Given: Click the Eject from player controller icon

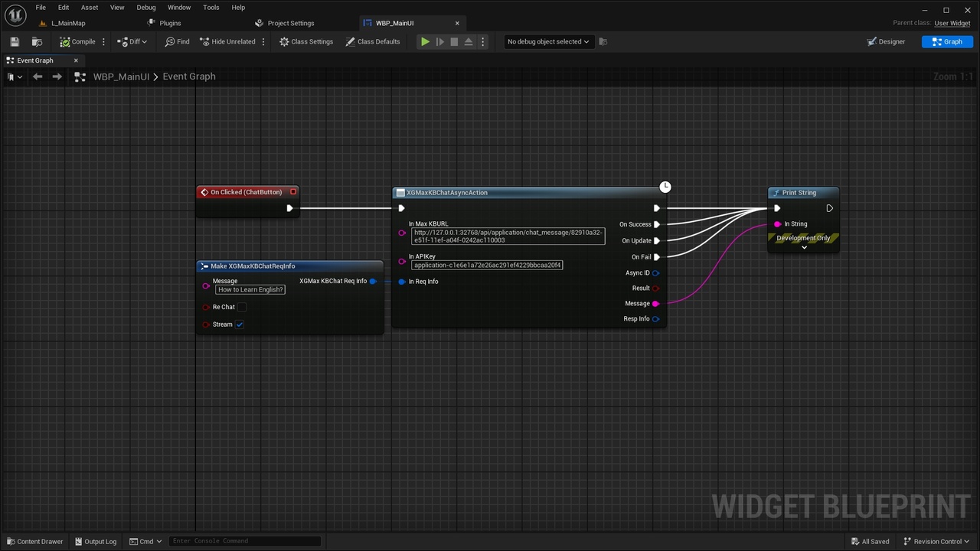Looking at the screenshot, I should point(469,41).
